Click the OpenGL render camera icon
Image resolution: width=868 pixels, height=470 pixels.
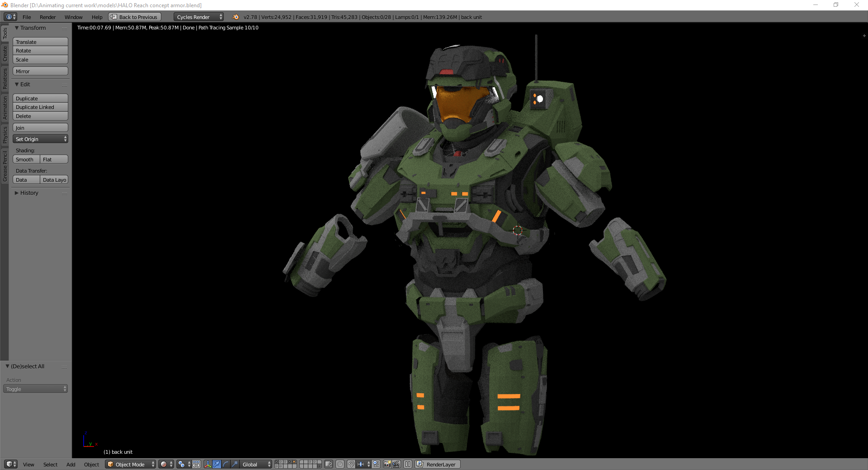click(387, 464)
